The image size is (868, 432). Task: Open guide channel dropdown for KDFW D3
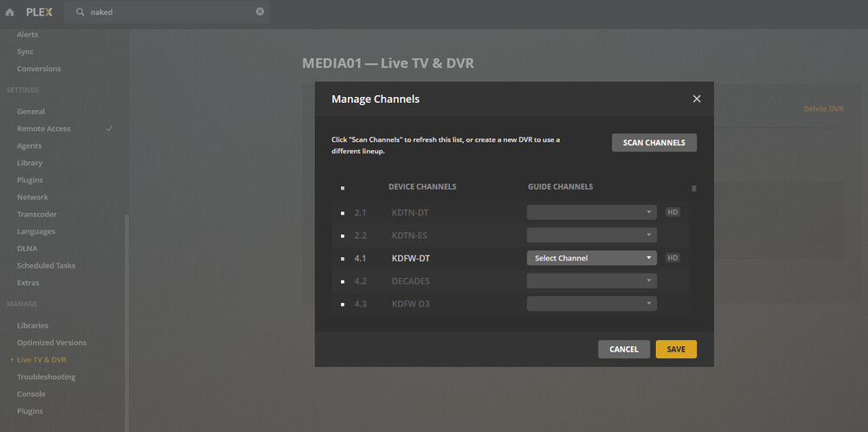point(592,304)
